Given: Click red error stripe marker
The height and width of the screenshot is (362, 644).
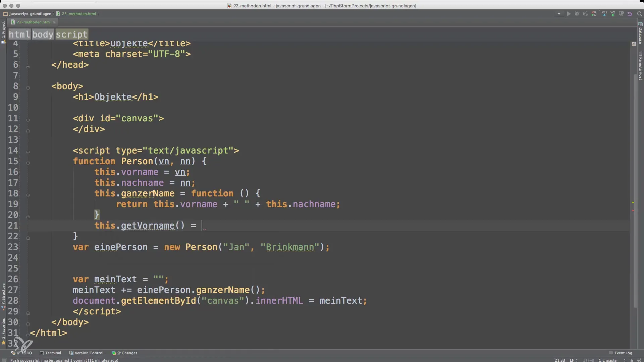Looking at the screenshot, I should tap(633, 210).
